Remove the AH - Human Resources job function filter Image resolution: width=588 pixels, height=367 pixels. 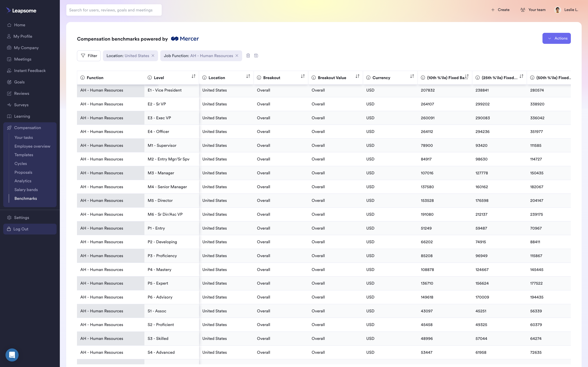pos(236,55)
